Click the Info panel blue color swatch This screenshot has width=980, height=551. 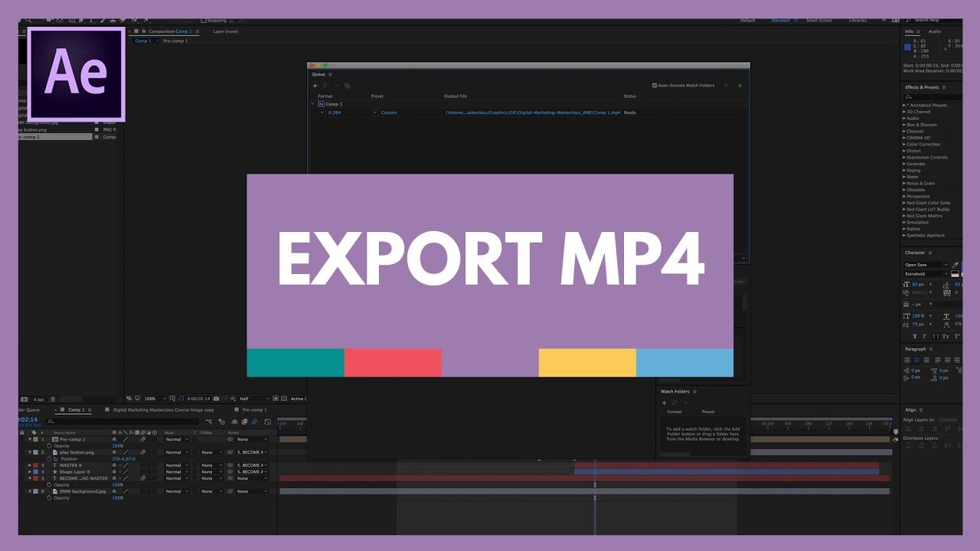(x=908, y=47)
